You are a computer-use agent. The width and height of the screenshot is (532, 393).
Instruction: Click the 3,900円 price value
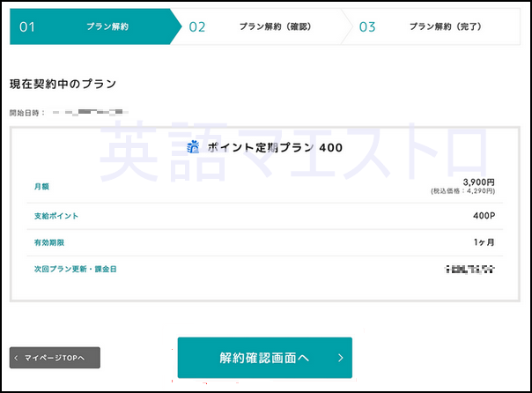pos(478,182)
